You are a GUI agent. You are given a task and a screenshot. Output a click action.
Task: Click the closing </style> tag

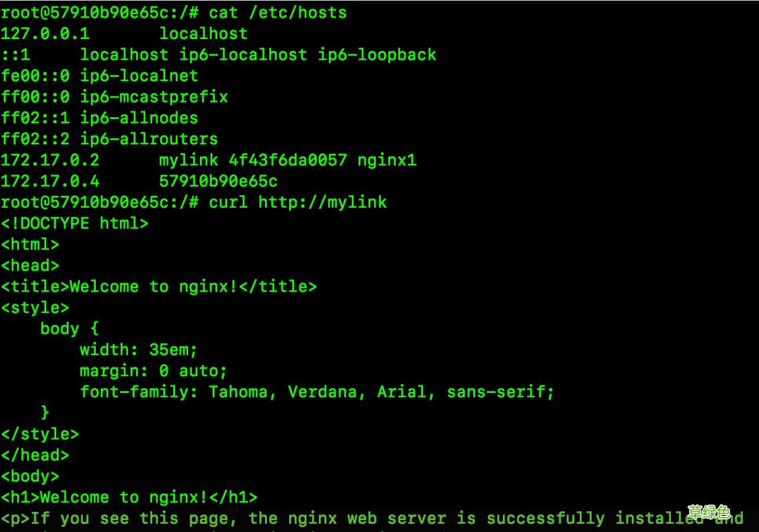(40, 434)
